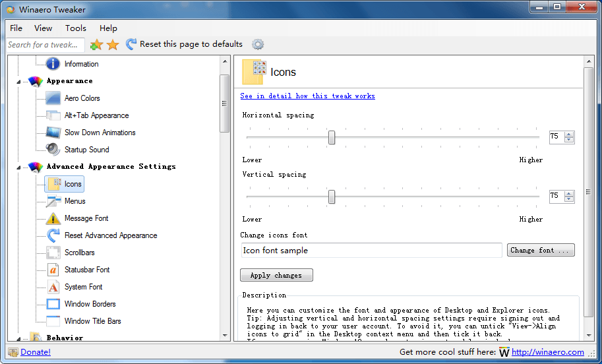Click the Message Font warning icon

pyautogui.click(x=53, y=218)
